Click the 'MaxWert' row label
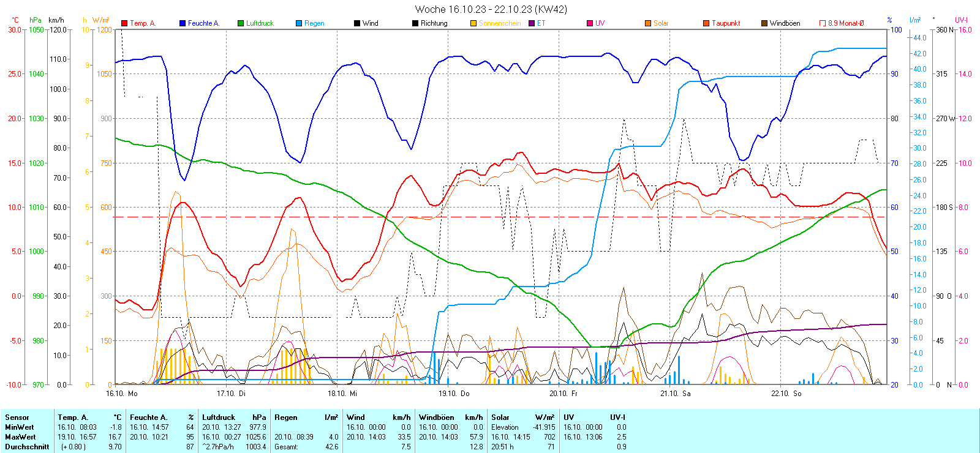The image size is (980, 453). point(20,437)
